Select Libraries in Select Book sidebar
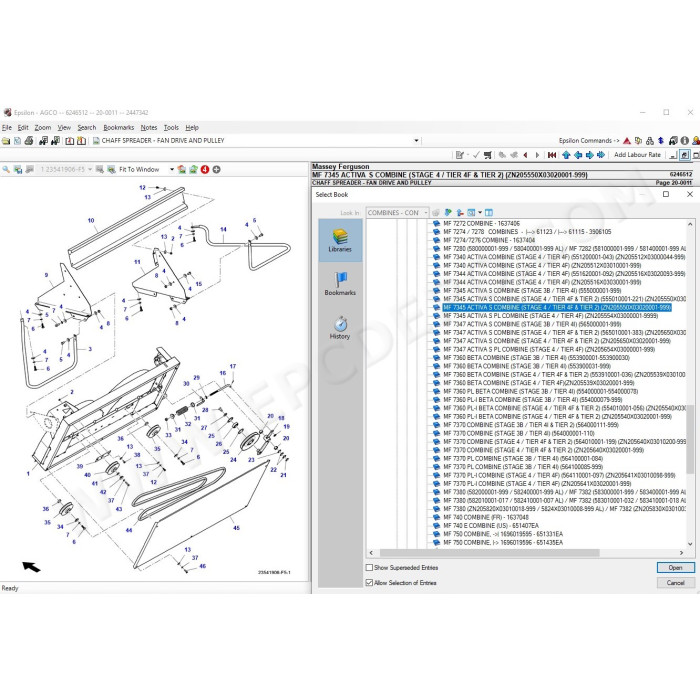Image resolution: width=700 pixels, height=700 pixels. point(340,241)
